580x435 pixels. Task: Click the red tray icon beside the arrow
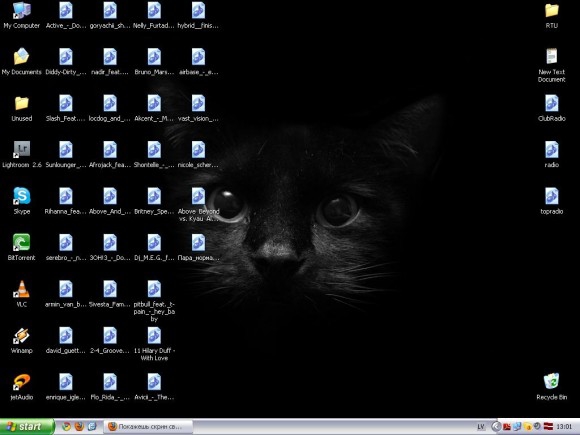tap(506, 427)
